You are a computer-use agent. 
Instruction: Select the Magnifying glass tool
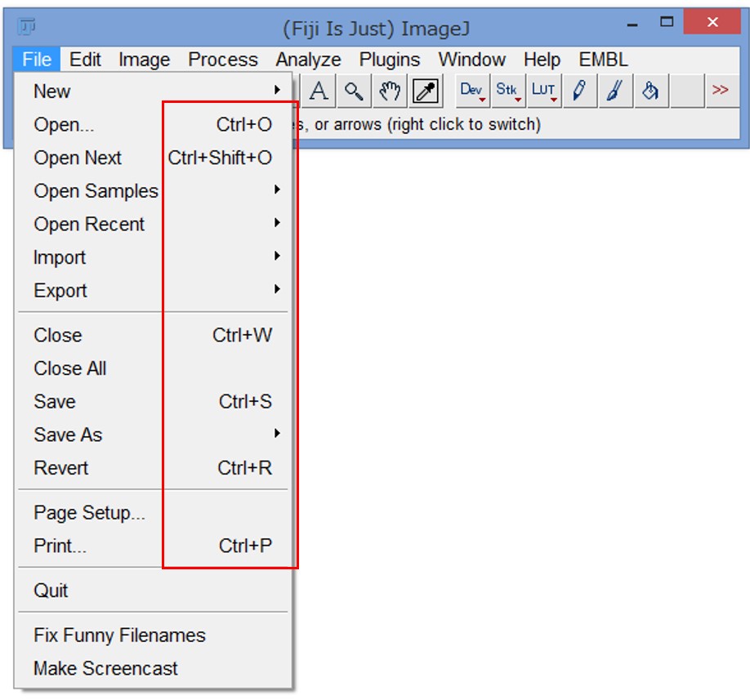[354, 91]
